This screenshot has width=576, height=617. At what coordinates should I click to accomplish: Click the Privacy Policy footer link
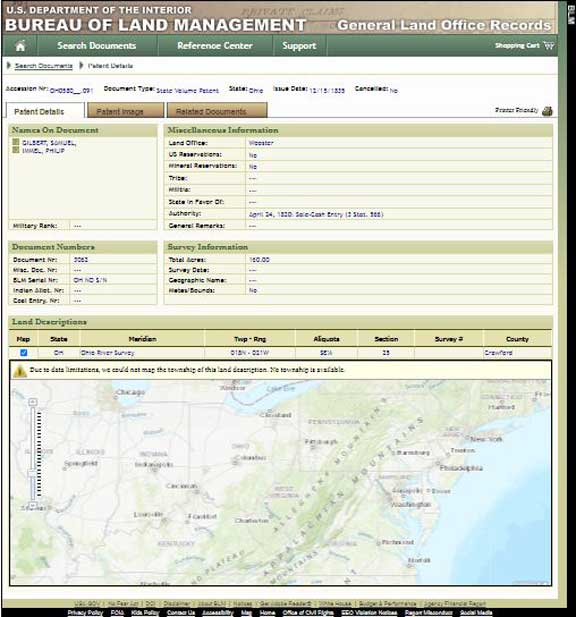85,613
